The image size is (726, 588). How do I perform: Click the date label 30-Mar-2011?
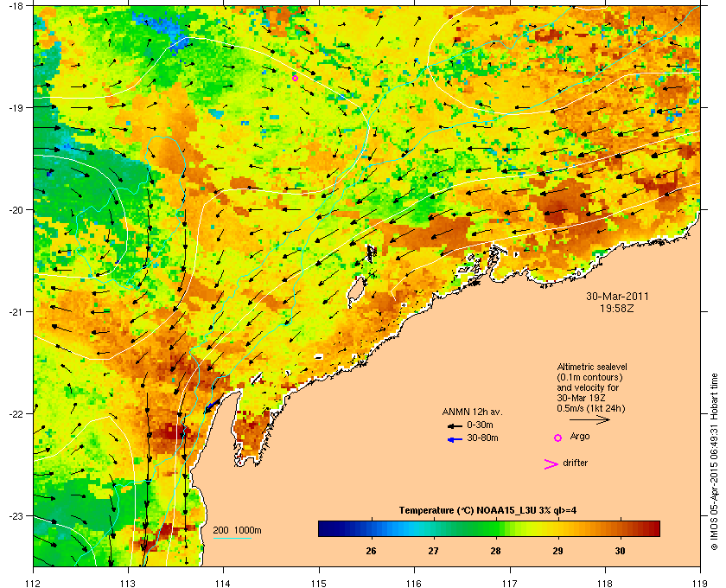point(617,296)
